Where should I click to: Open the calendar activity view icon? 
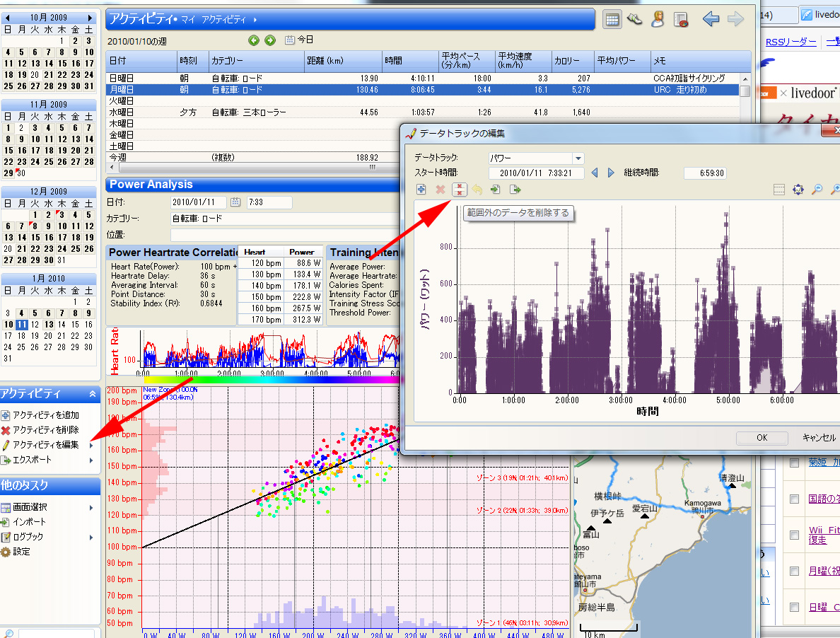point(612,20)
